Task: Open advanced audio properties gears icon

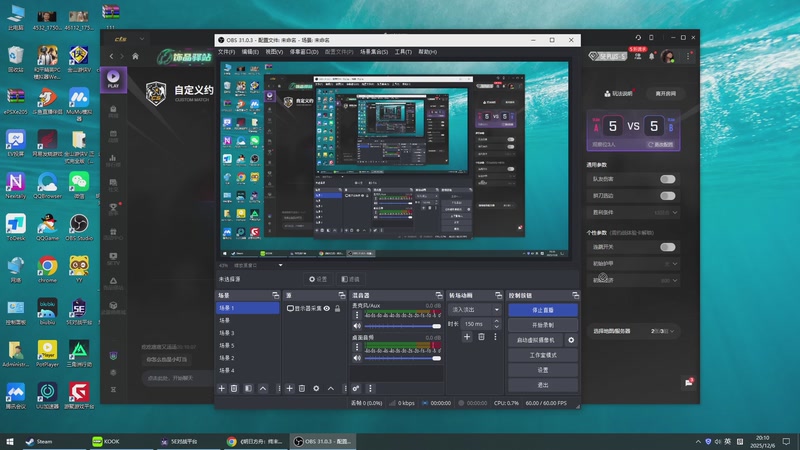Action: [x=356, y=389]
